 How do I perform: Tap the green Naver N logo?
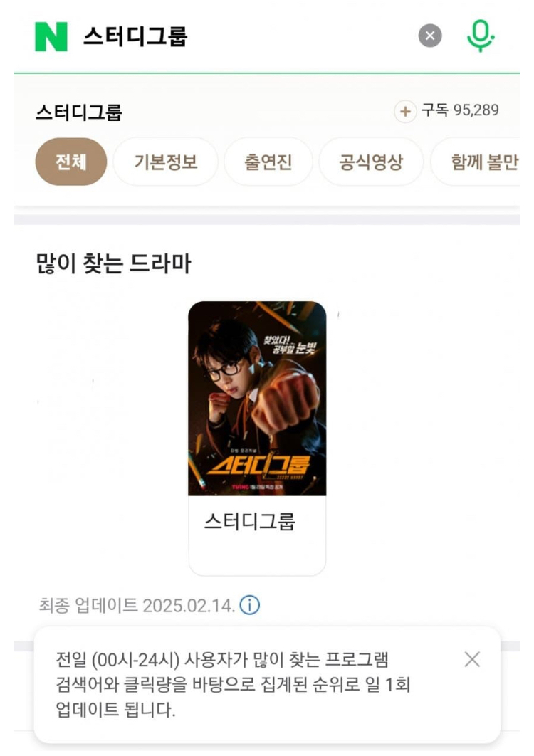[51, 36]
